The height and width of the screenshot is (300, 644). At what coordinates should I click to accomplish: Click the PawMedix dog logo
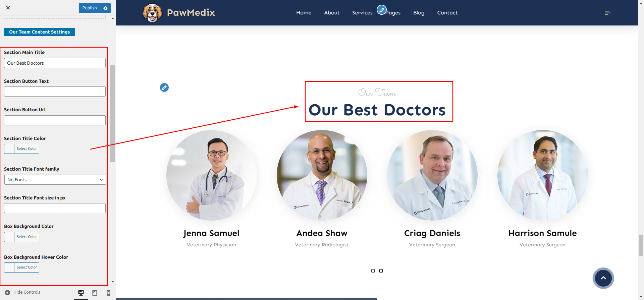pos(152,13)
